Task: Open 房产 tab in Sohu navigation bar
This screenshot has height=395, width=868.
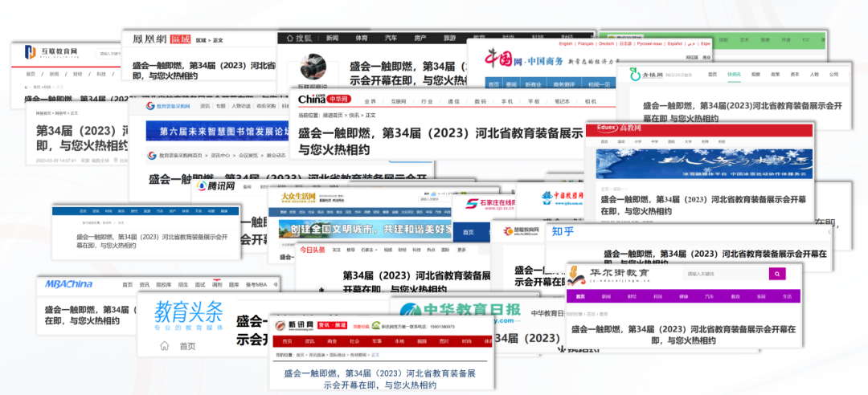Action: [x=420, y=39]
